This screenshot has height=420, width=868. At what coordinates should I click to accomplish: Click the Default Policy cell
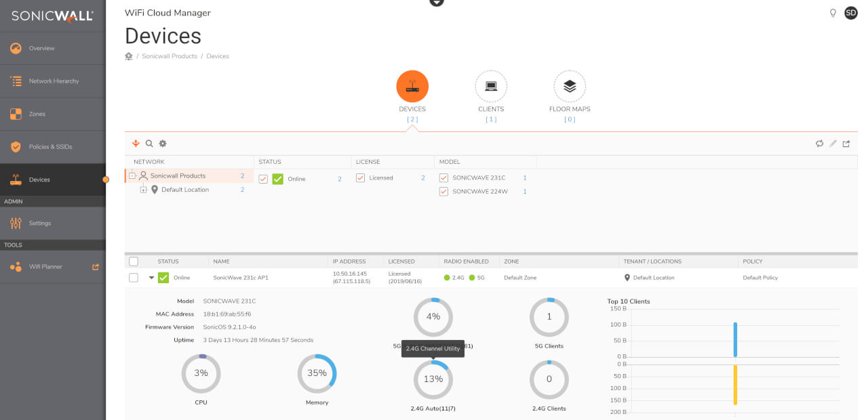(x=760, y=278)
